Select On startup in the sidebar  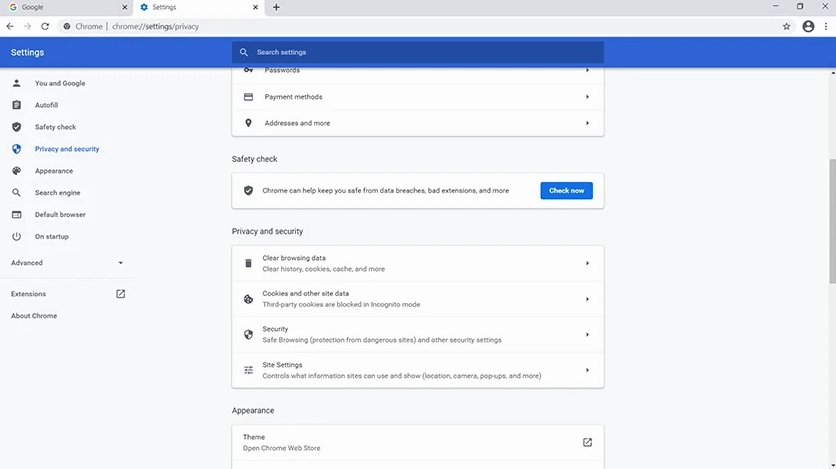click(x=52, y=237)
